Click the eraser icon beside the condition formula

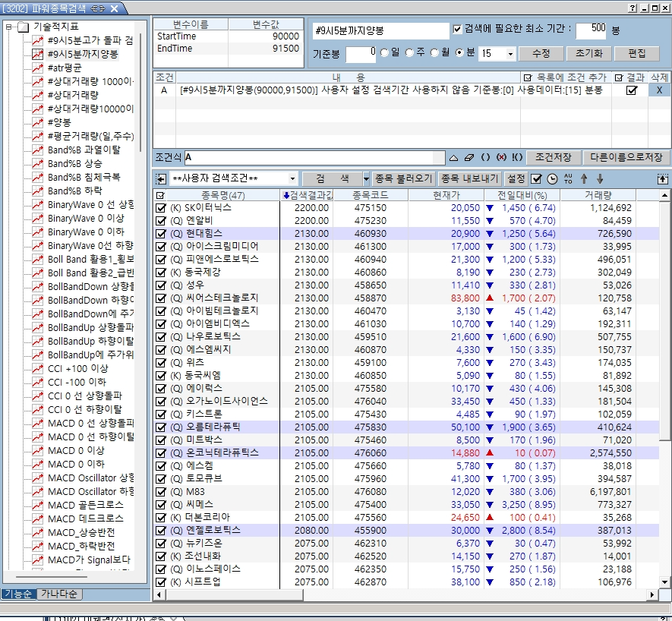coord(469,158)
